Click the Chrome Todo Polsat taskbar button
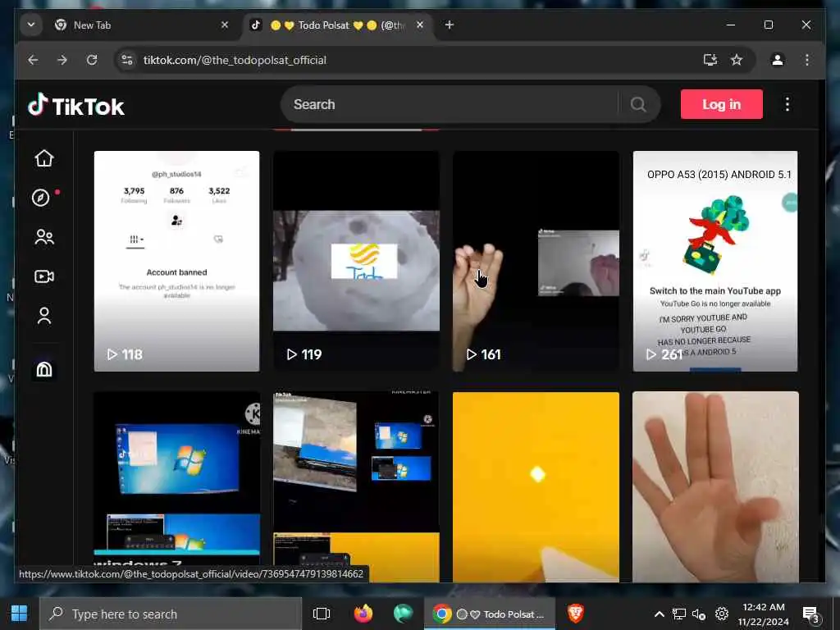The width and height of the screenshot is (840, 630). pos(490,614)
